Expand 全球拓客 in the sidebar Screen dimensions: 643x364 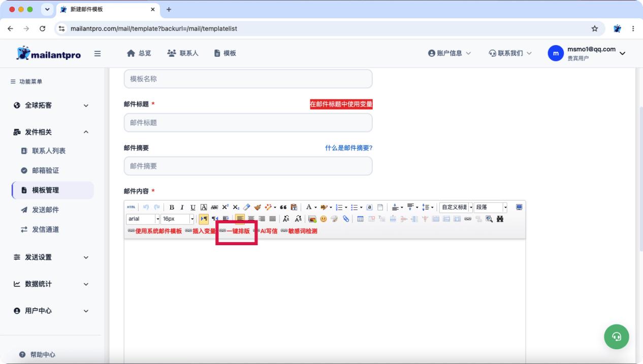click(51, 106)
